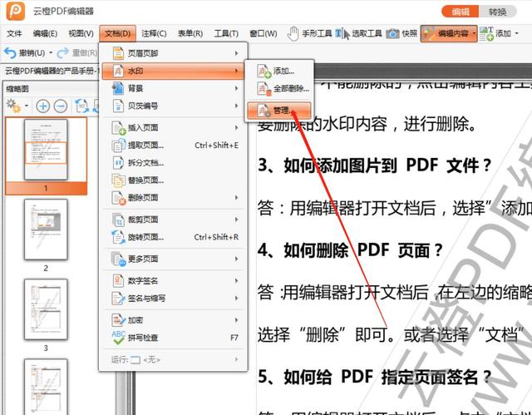Switch to the 转换 mode toggle

(497, 12)
